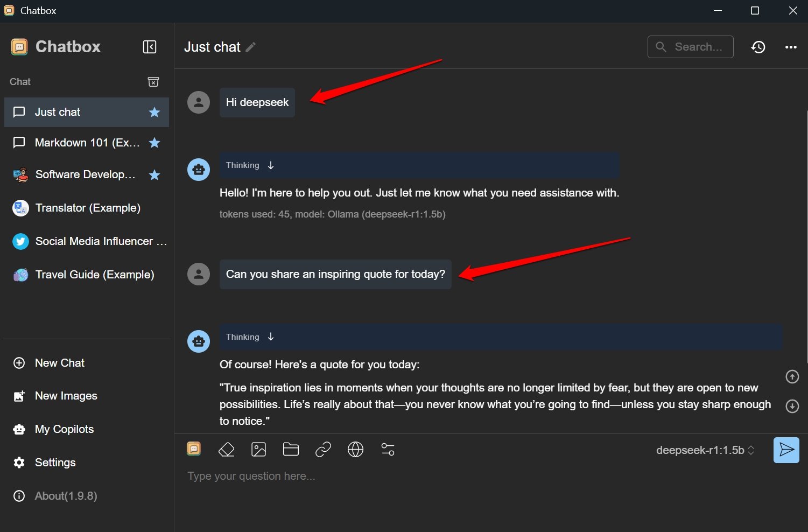Click the archive chats icon next to Chat
Image resolution: width=808 pixels, height=532 pixels.
click(x=153, y=81)
